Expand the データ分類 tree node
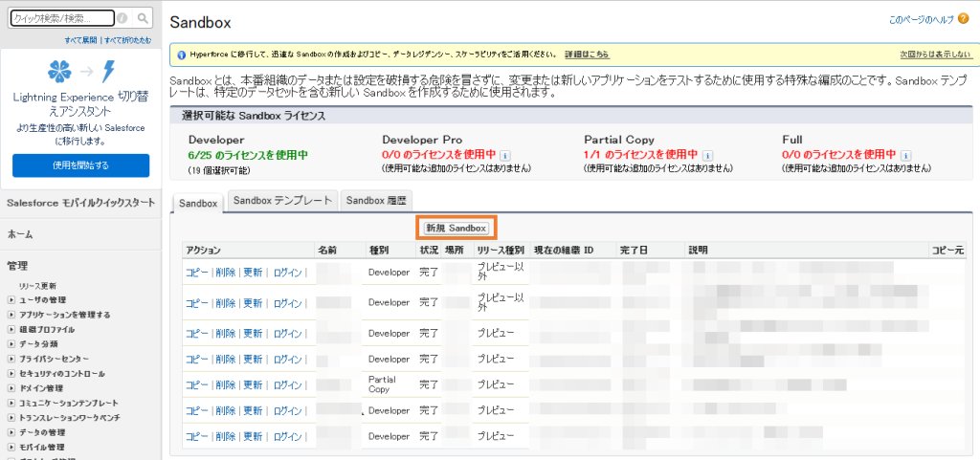Image resolution: width=980 pixels, height=460 pixels. (x=11, y=344)
